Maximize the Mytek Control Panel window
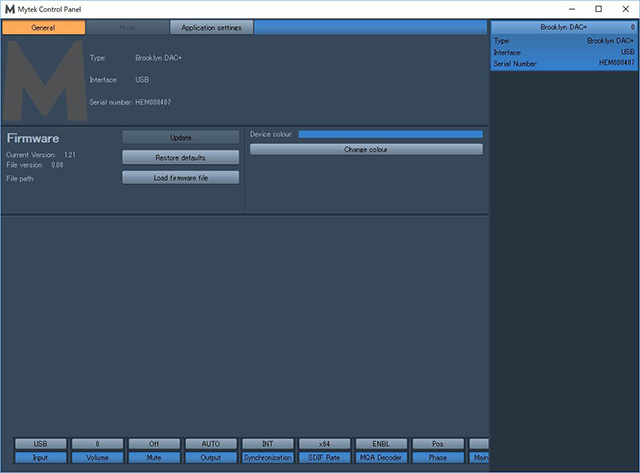The width and height of the screenshot is (640, 473). (598, 8)
